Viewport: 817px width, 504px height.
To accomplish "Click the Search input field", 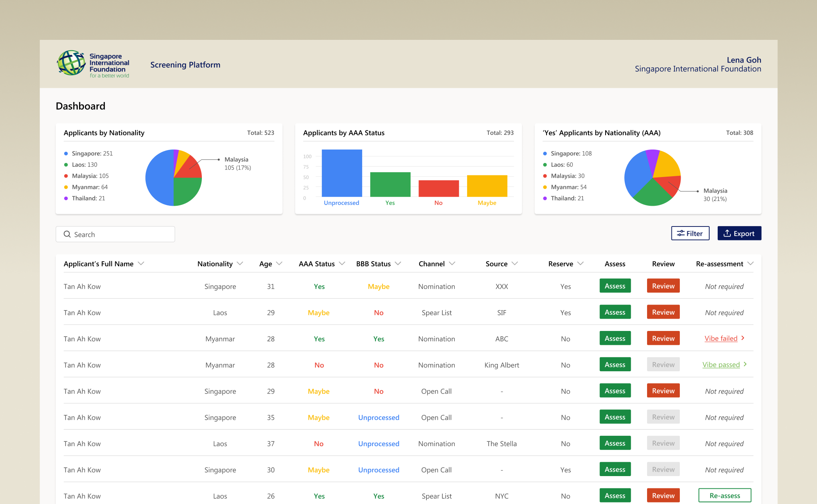I will [x=120, y=234].
